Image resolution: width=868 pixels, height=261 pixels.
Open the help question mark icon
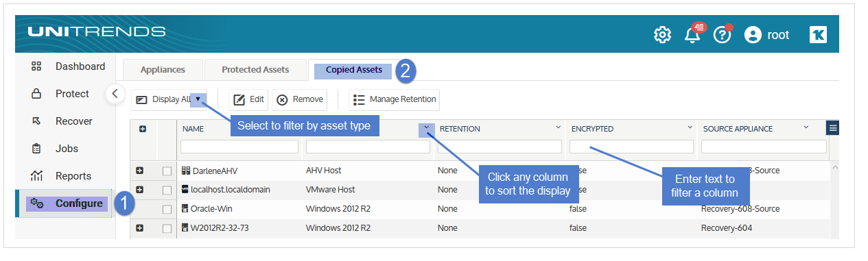[x=723, y=34]
